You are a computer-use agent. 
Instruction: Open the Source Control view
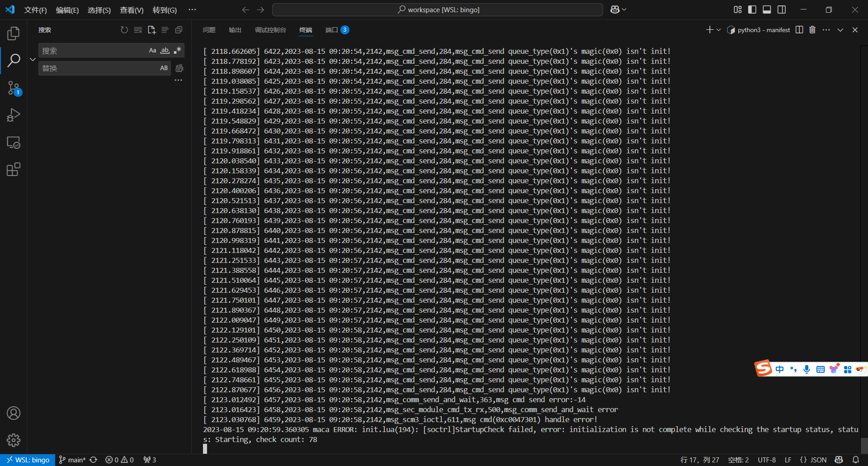pos(14,88)
